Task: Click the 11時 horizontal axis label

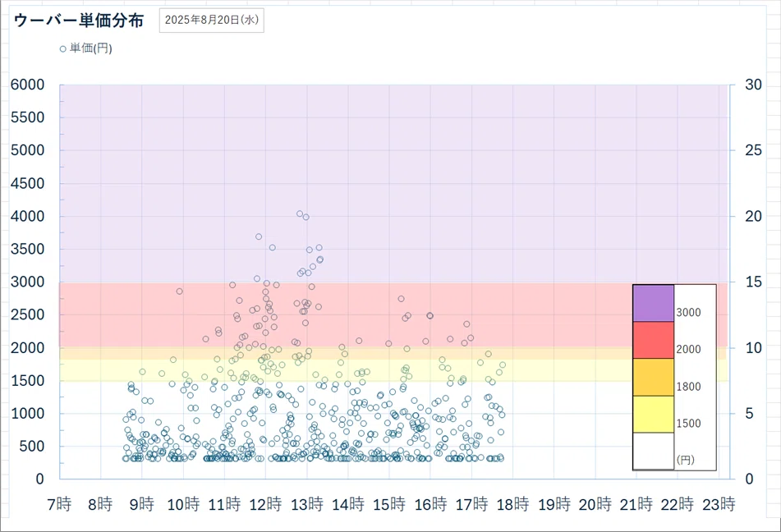Action: tap(225, 504)
